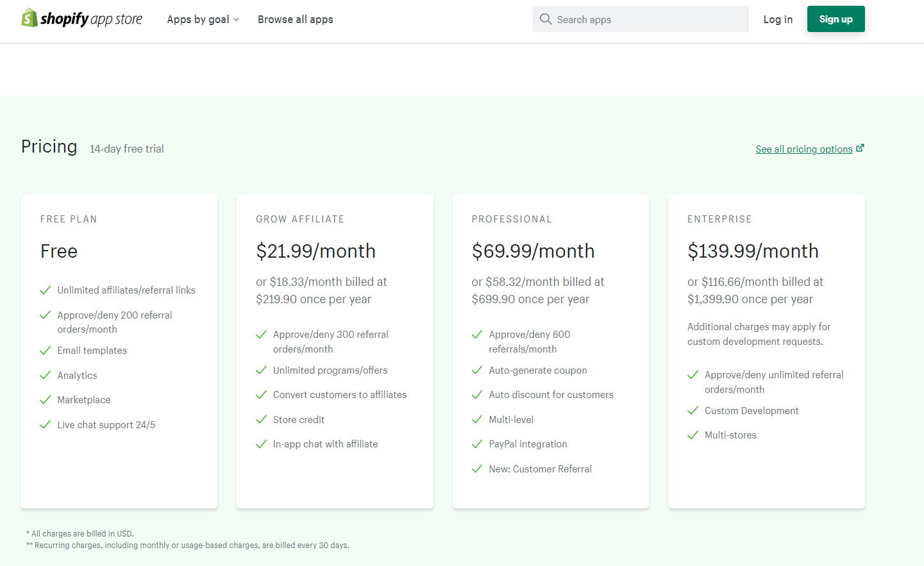
Task: Select the Professional $69.99/month plan card
Action: [x=550, y=351]
